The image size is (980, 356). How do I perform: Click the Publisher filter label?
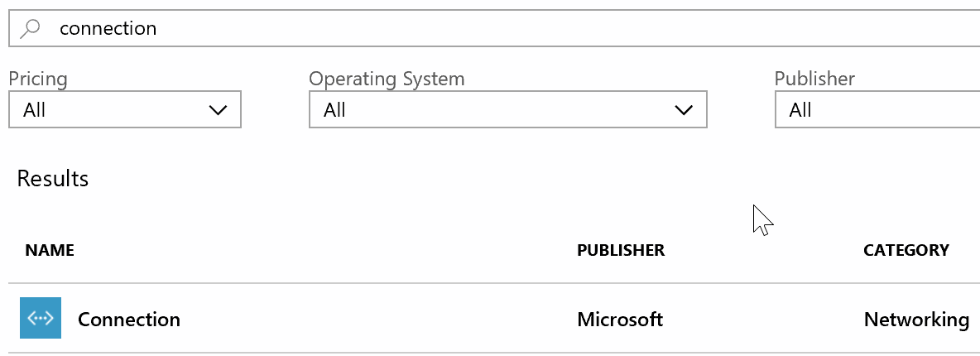814,79
